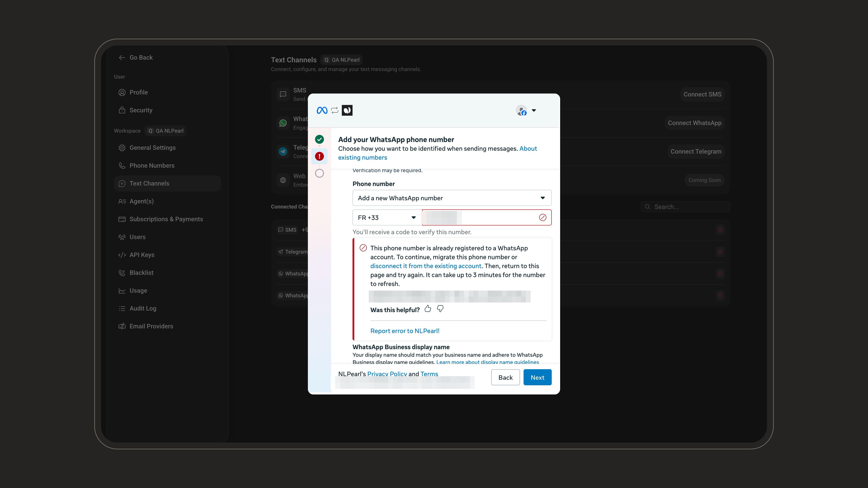Click the phone number input field
The width and height of the screenshot is (868, 488).
coord(487,218)
